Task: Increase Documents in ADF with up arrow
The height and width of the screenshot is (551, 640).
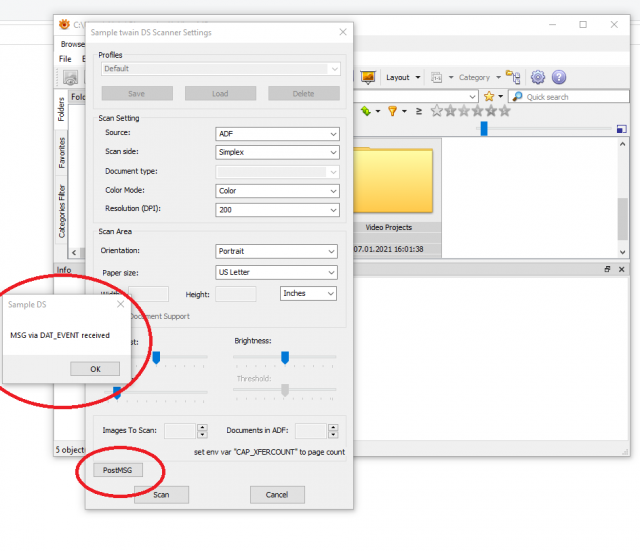Action: click(333, 427)
